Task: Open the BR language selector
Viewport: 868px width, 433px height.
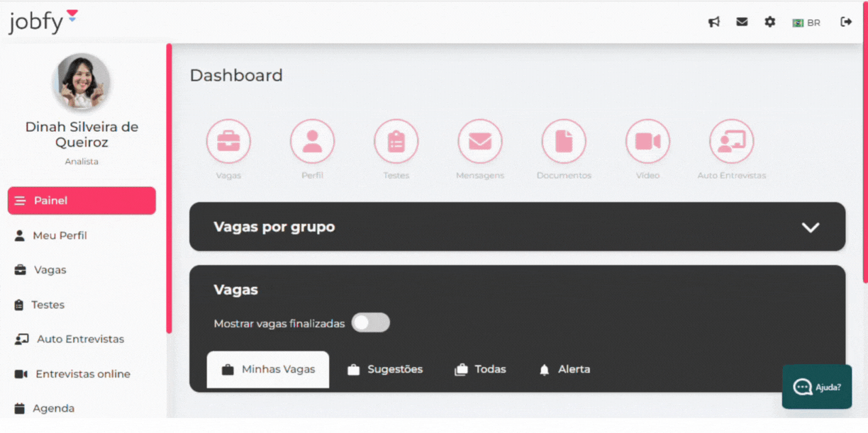Action: (806, 23)
